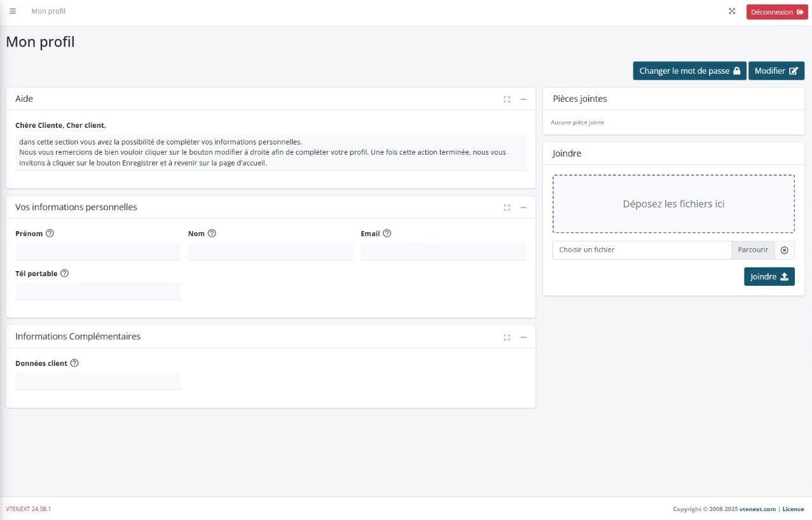Viewport: 812px width, 520px height.
Task: Collapse the Aide panel
Action: pos(523,99)
